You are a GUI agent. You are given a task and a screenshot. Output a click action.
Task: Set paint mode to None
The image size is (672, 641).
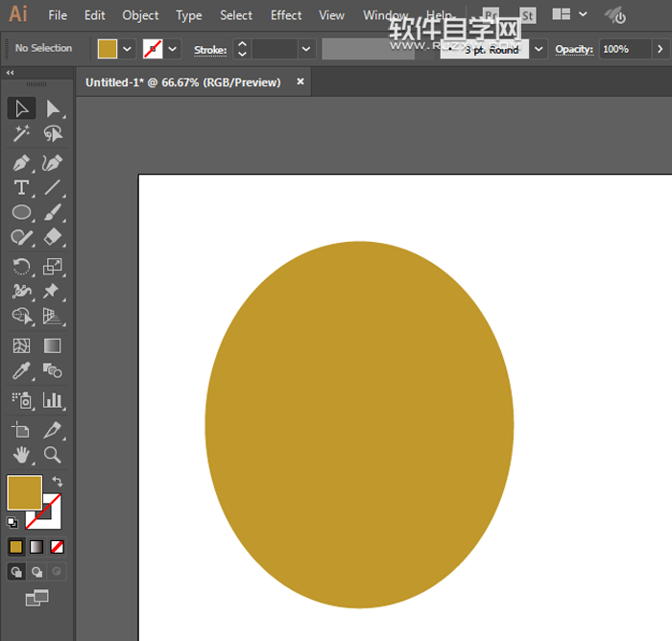coord(57,547)
